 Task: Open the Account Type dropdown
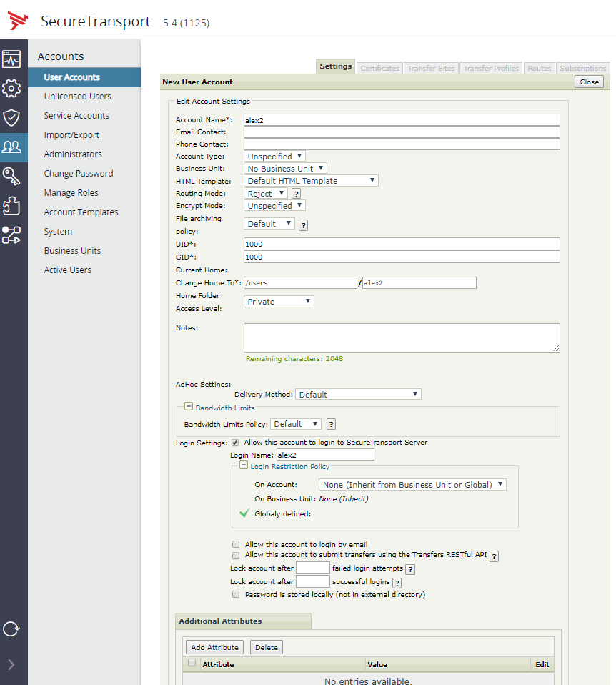coord(274,156)
